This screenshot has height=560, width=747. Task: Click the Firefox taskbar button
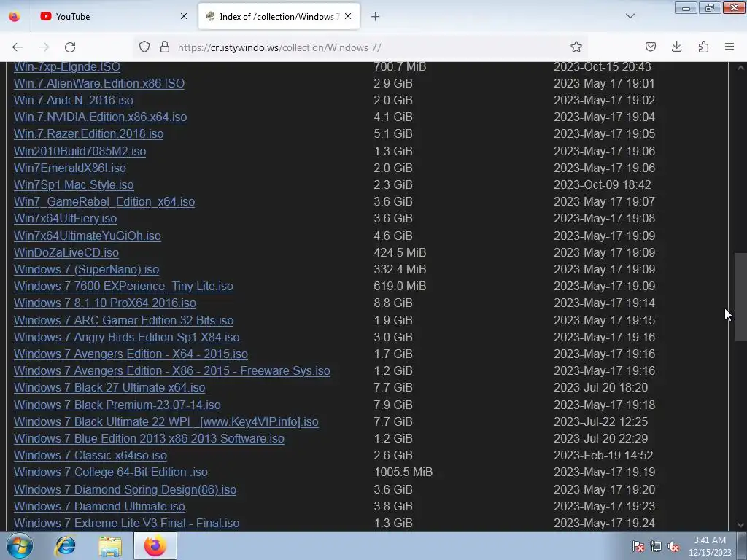(155, 545)
